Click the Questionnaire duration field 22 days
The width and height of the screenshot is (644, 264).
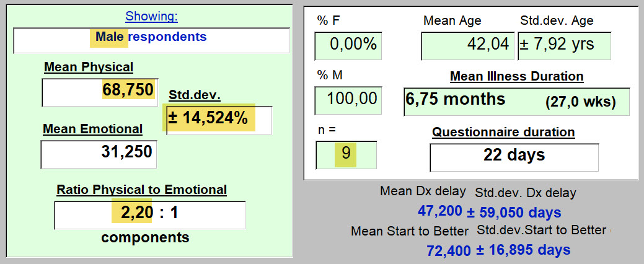click(x=514, y=157)
